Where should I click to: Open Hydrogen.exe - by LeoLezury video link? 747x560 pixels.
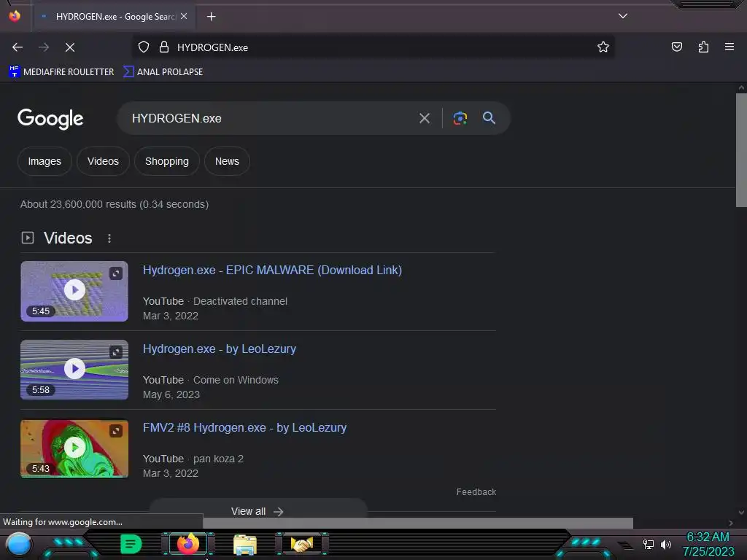click(219, 349)
